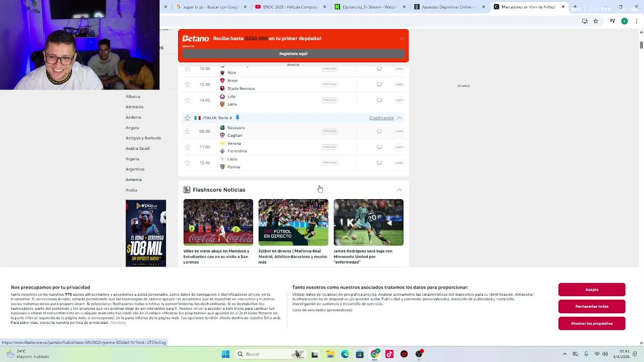Viewport: 644px width, 362px height.
Task: Select Aruba in country list
Action: [131, 191]
